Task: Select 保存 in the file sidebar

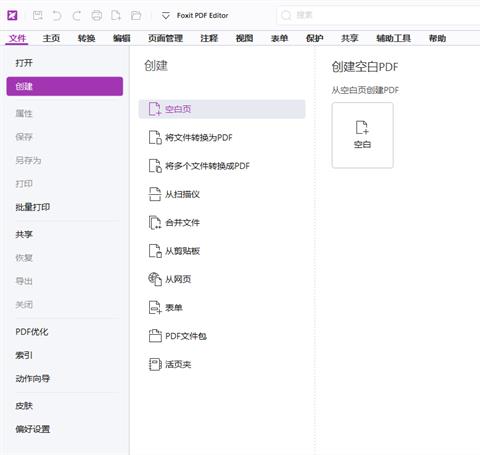Action: click(24, 137)
